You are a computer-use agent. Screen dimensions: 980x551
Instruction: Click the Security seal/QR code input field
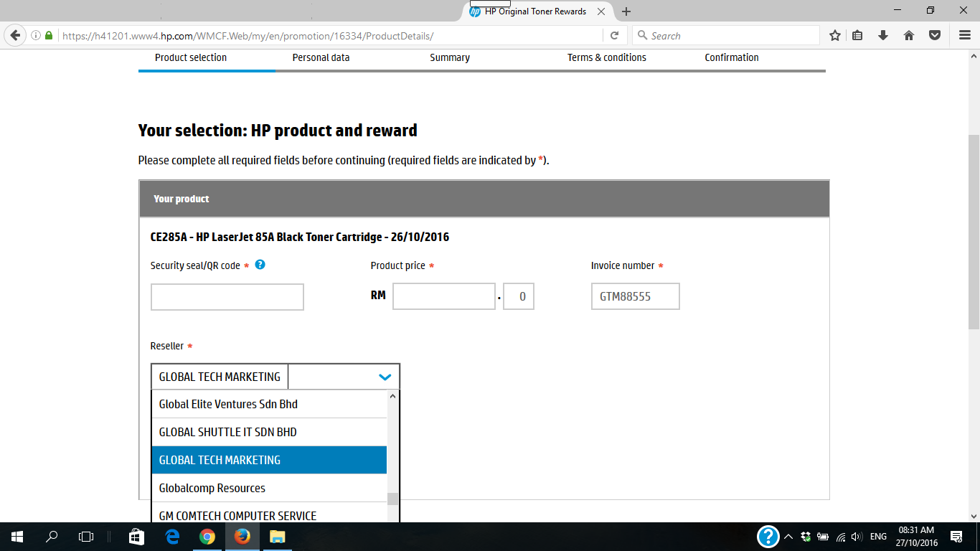(x=227, y=297)
